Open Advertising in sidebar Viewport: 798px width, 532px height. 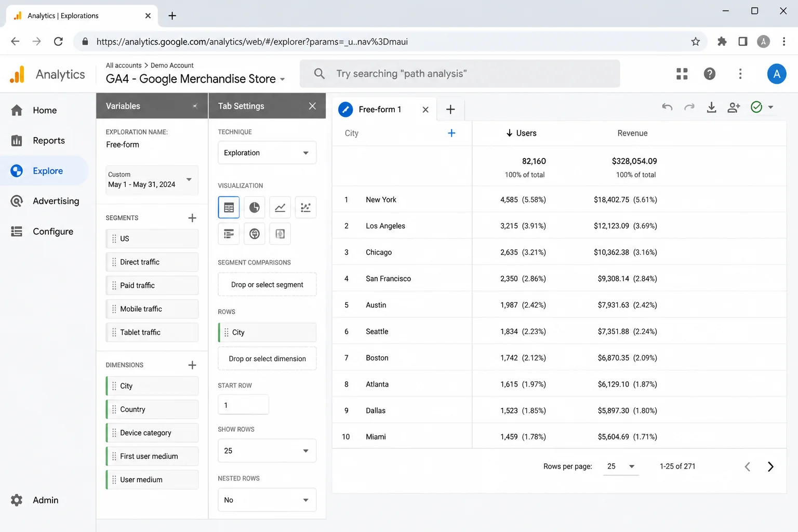[45, 201]
